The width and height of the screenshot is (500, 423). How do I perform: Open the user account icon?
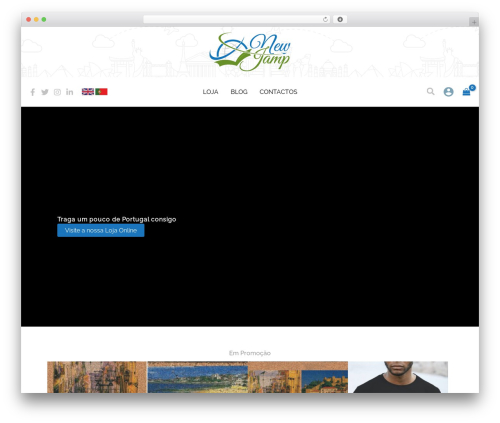click(x=448, y=92)
